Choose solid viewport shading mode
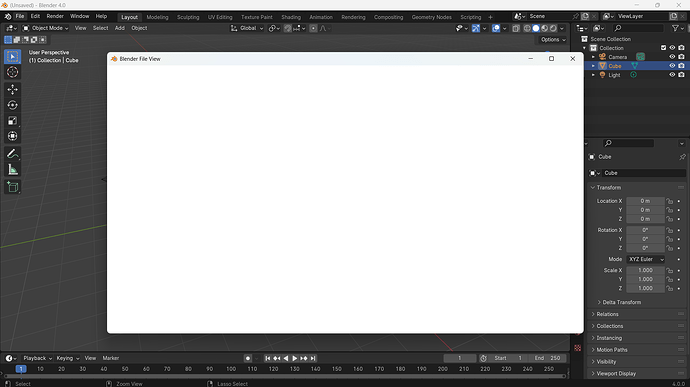Screen dimensions: 690x387 536,28
